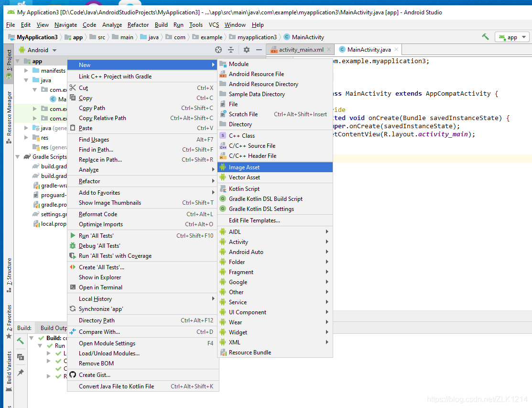The height and width of the screenshot is (408, 532).
Task: Open the Resource Manager side tab
Action: (9, 117)
